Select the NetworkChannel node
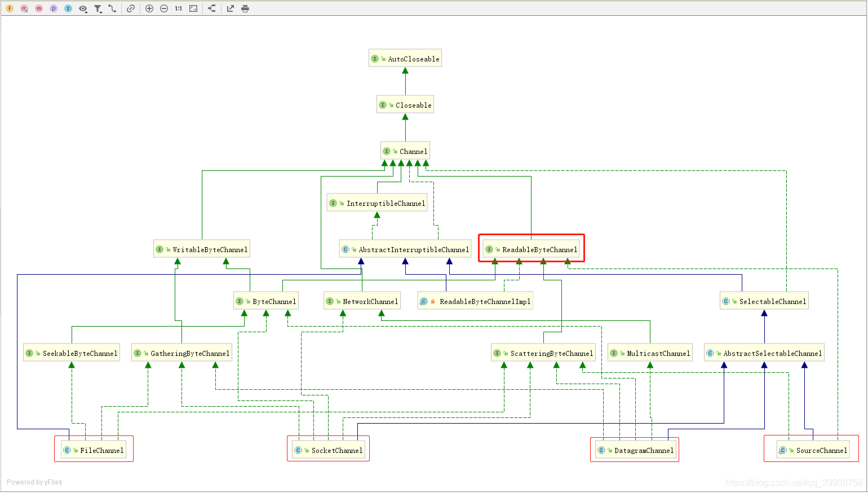 coord(362,301)
